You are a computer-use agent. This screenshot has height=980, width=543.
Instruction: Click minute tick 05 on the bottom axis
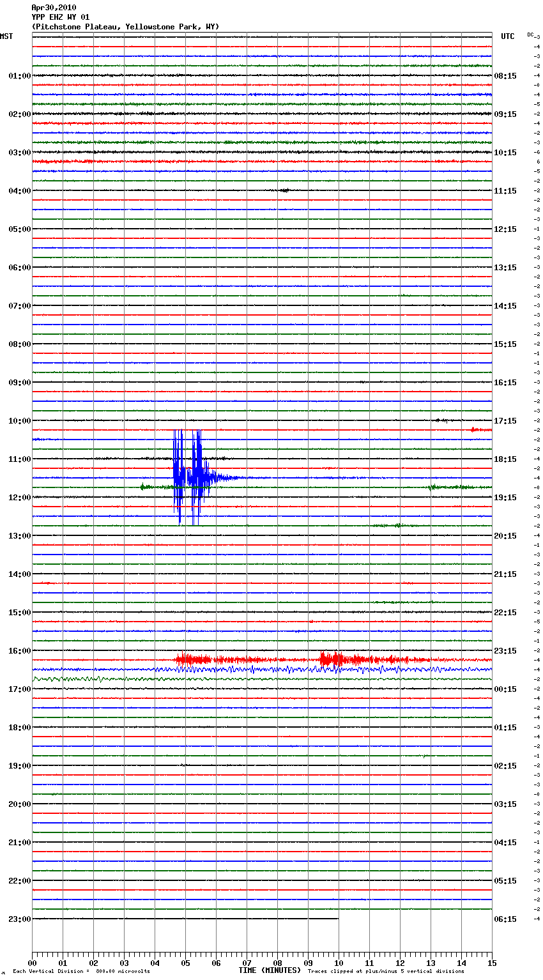[185, 963]
